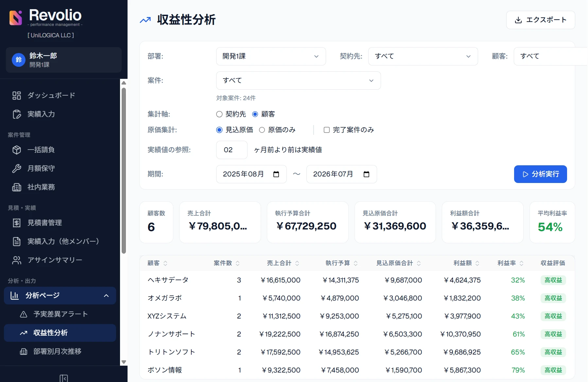The width and height of the screenshot is (588, 382).
Task: Collapse the sidebar with the panel icon
Action: 64,378
